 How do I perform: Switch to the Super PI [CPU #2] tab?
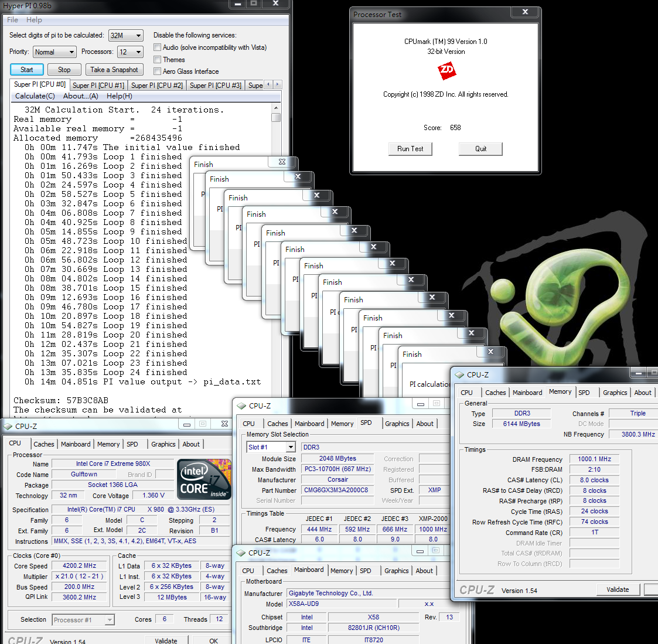[156, 86]
